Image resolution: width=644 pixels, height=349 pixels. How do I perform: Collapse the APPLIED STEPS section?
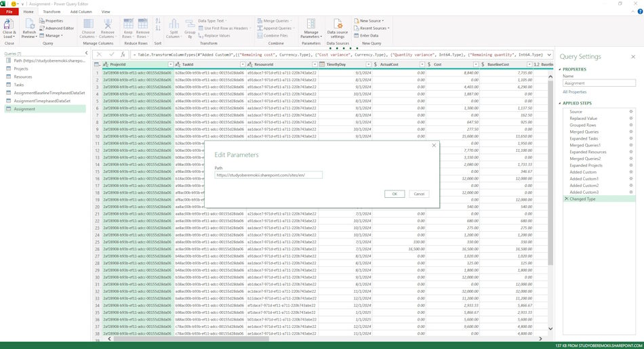pos(560,104)
